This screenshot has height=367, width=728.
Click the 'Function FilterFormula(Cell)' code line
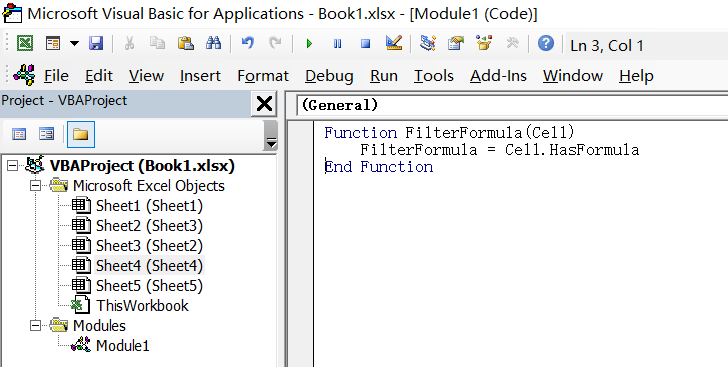point(449,133)
